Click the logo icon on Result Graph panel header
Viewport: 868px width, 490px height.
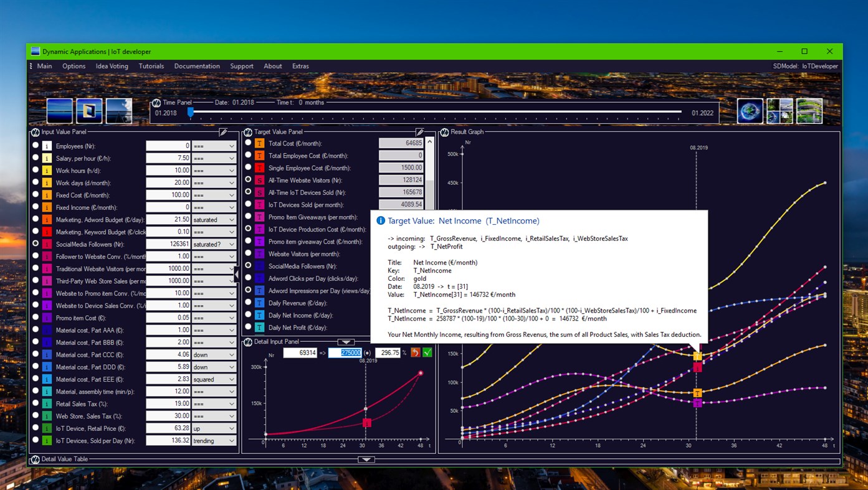pos(444,131)
